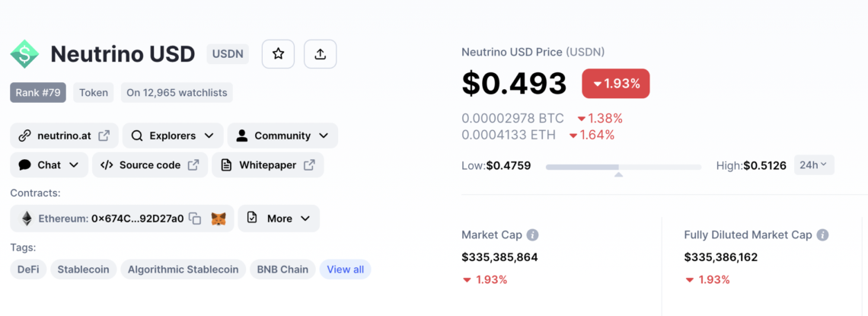Copy the Ethereum contract address

195,219
